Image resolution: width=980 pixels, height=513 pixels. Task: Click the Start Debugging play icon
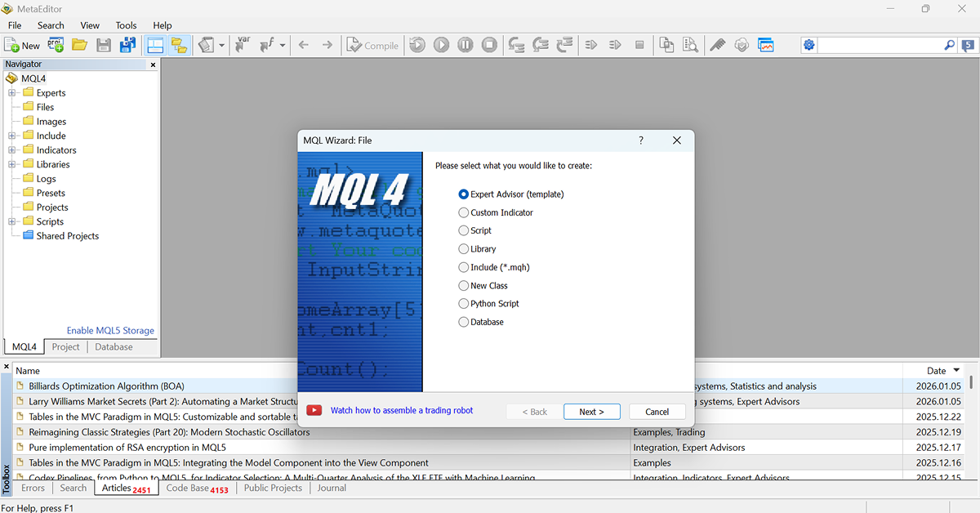click(x=441, y=45)
